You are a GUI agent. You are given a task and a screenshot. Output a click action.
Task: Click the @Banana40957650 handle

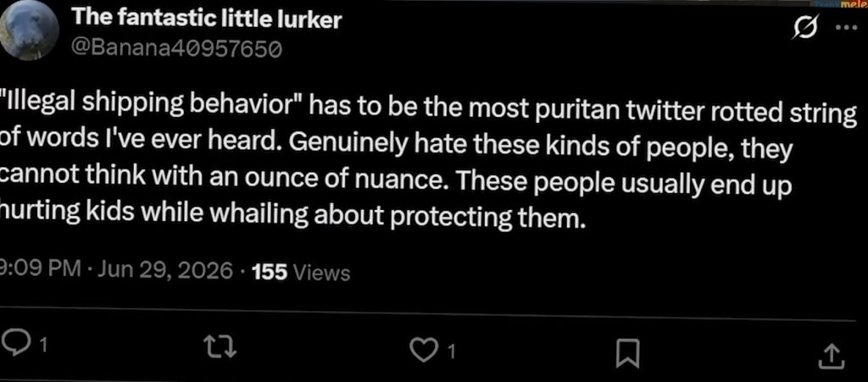[x=178, y=50]
